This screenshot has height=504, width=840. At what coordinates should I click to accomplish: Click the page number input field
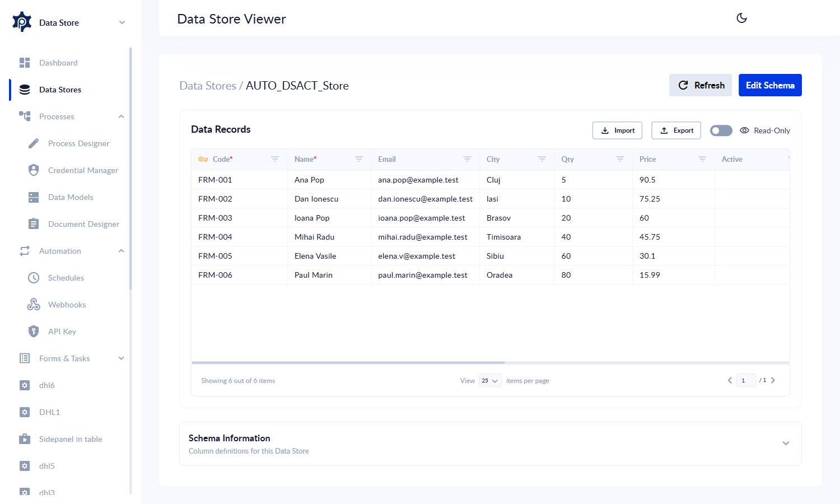pos(746,381)
